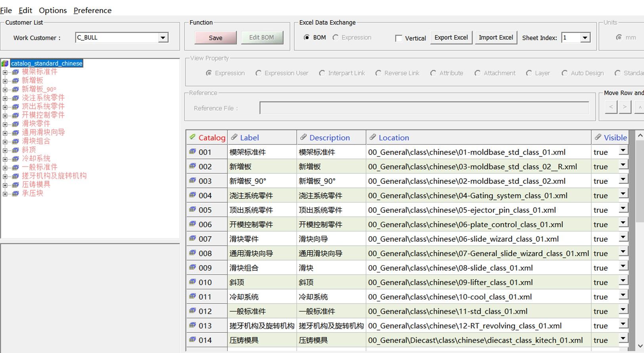The width and height of the screenshot is (644, 353).
Task: Click the row 001 catalog icon
Action: [x=193, y=151]
